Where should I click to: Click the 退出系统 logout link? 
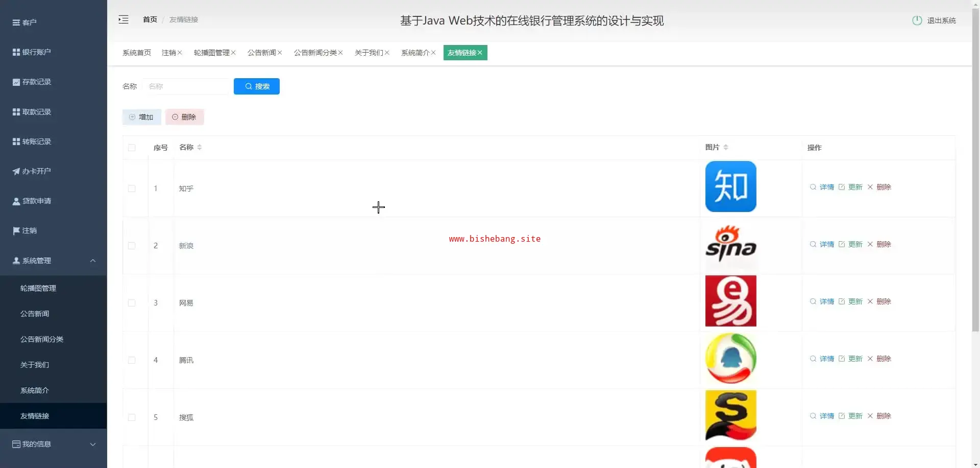pyautogui.click(x=941, y=20)
